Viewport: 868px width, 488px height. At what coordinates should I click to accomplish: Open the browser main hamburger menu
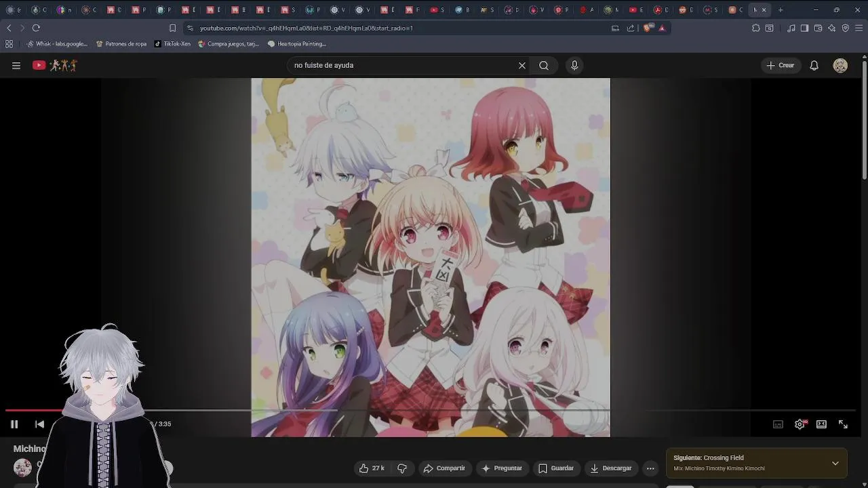859,28
